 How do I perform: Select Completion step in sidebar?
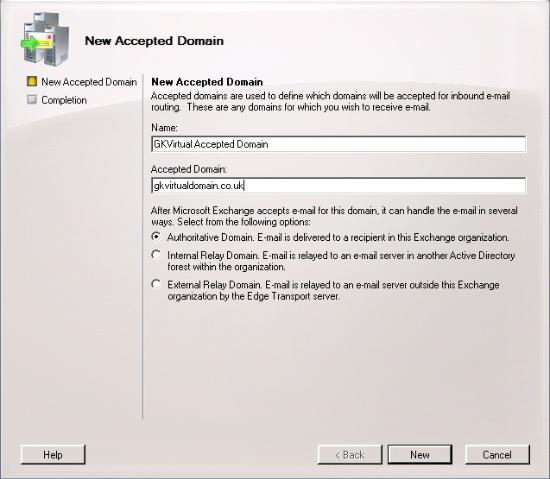pos(64,100)
